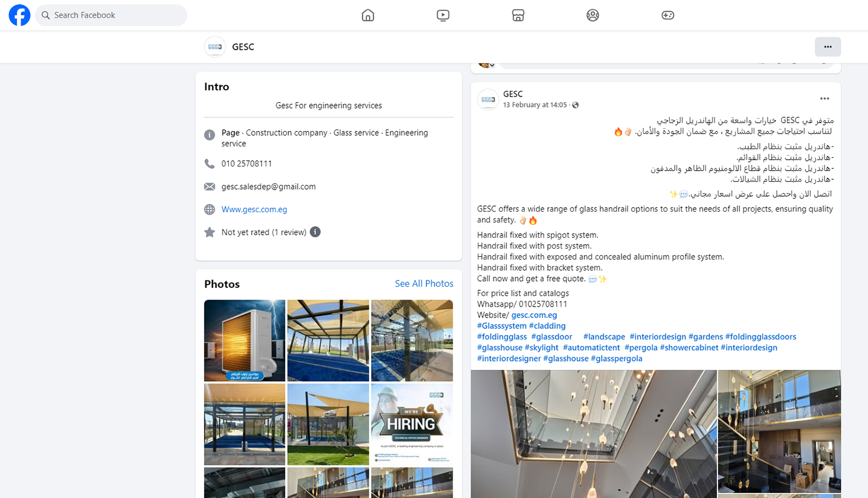Open the Video tab icon
The width and height of the screenshot is (868, 498).
click(x=443, y=15)
